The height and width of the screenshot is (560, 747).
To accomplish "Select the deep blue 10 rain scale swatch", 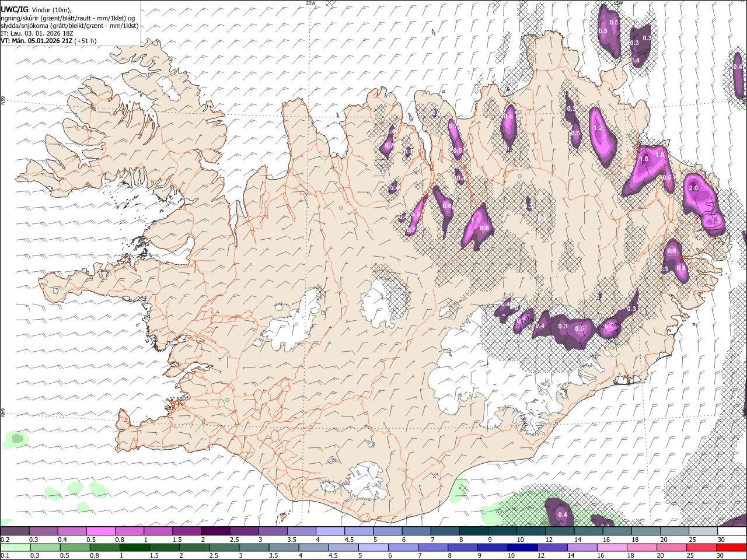I will point(523,547).
